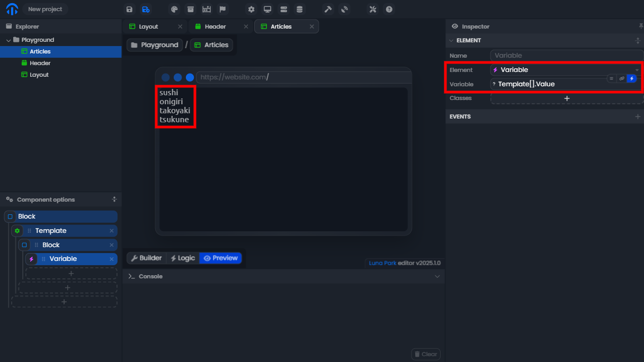The height and width of the screenshot is (362, 644).
Task: Click the Clear console button
Action: pyautogui.click(x=426, y=354)
